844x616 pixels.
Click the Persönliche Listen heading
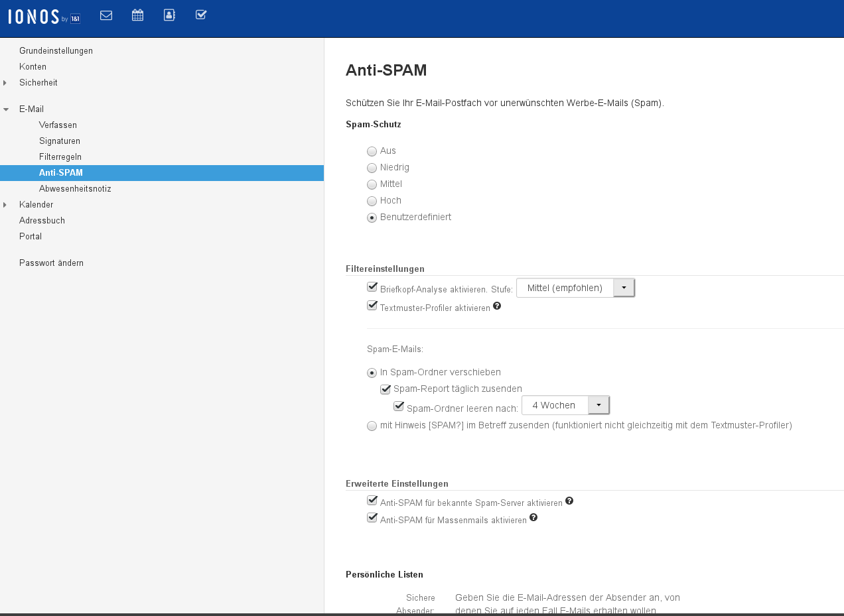384,574
